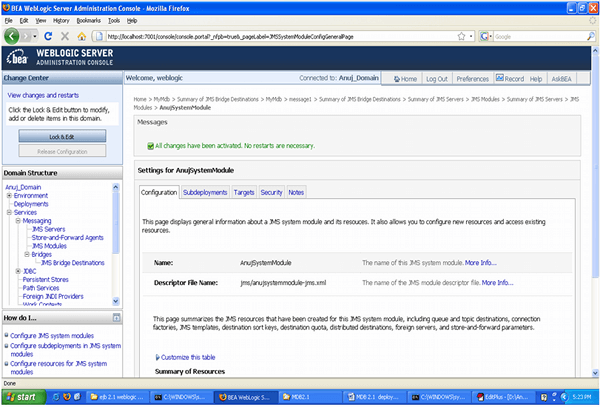600x407 pixels.
Task: Open the Targets tab
Action: [x=244, y=192]
